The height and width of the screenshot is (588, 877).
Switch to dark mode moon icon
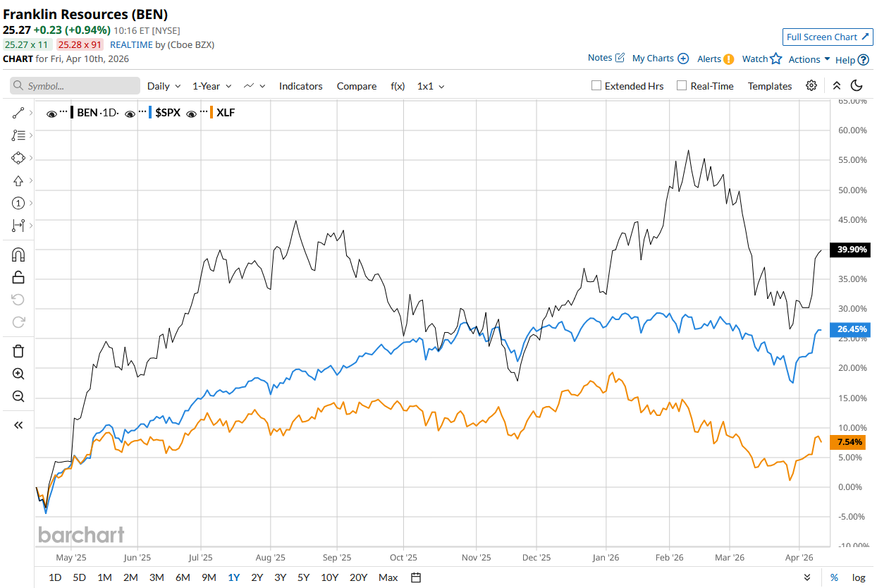point(857,86)
